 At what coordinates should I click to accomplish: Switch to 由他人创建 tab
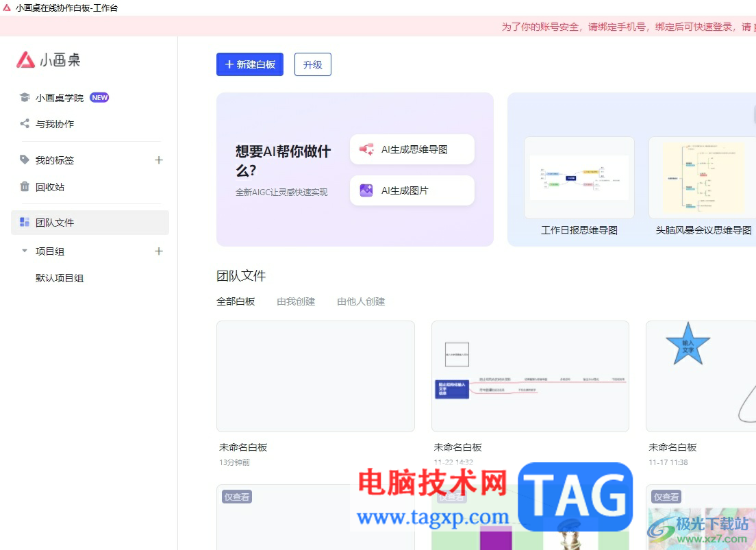click(x=361, y=301)
